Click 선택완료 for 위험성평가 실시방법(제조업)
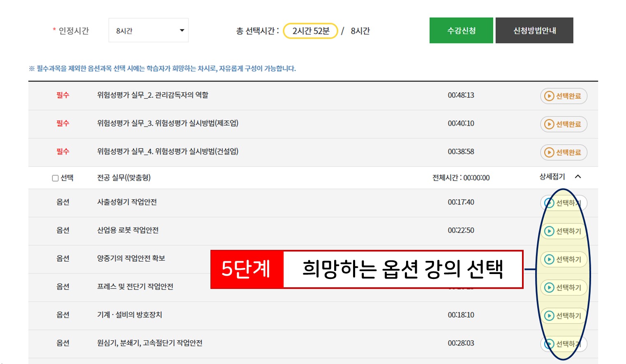This screenshot has width=626, height=364. (564, 124)
